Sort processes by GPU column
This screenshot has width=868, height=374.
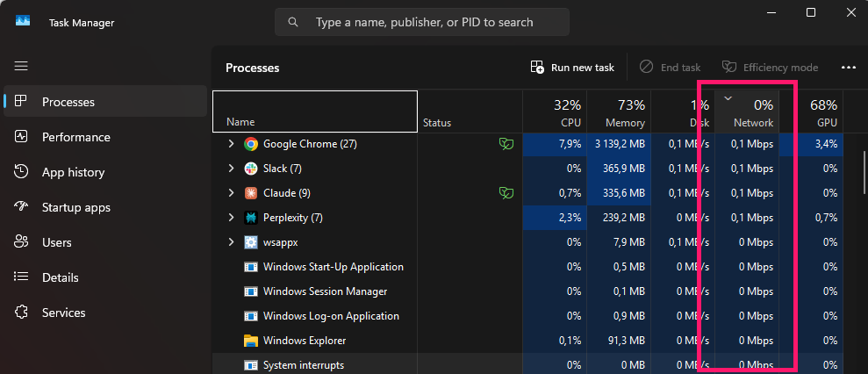pyautogui.click(x=812, y=111)
